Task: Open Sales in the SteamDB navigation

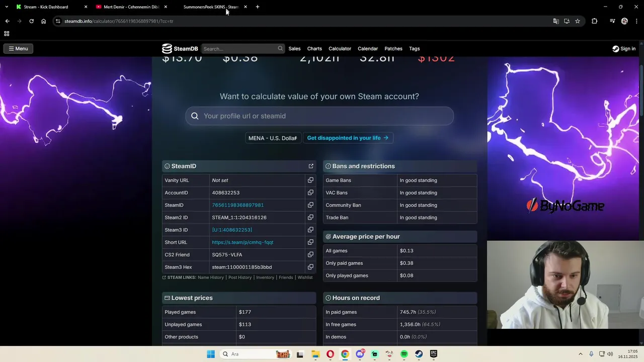Action: 294,49
